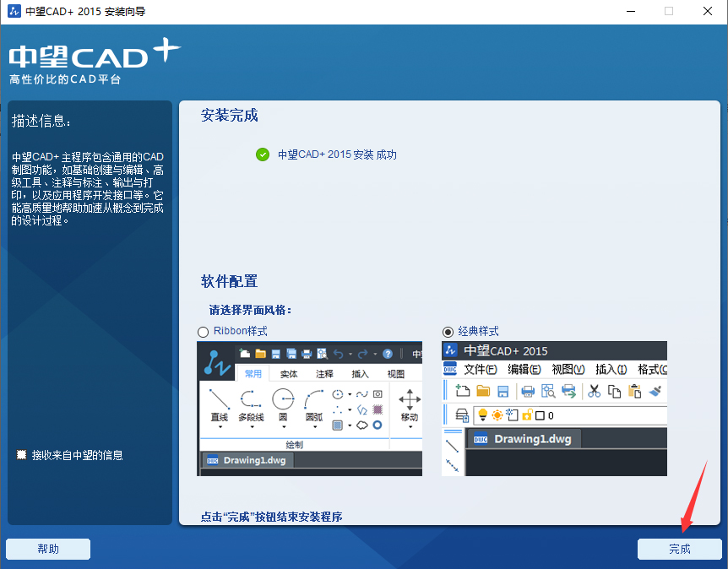Switch to the 实体 ribbon tab in preview
The height and width of the screenshot is (569, 728).
(288, 374)
